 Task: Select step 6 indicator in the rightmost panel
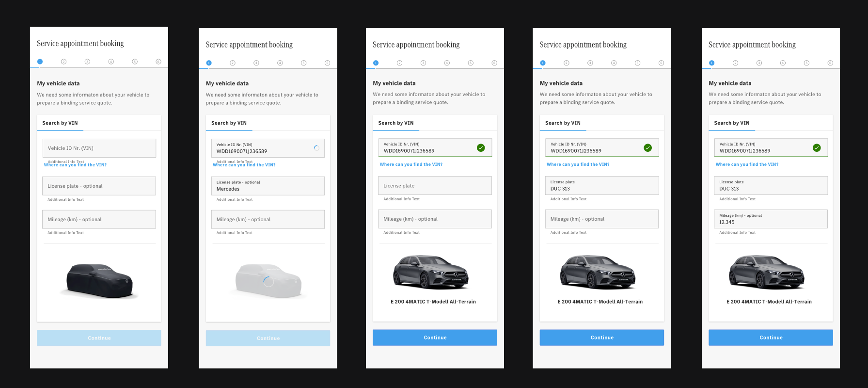830,63
